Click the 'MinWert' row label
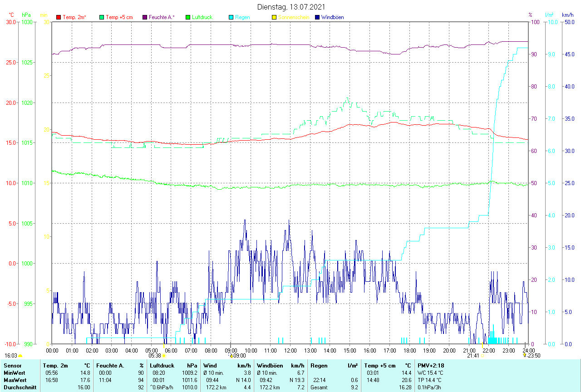This screenshot has width=581, height=392. pyautogui.click(x=15, y=373)
